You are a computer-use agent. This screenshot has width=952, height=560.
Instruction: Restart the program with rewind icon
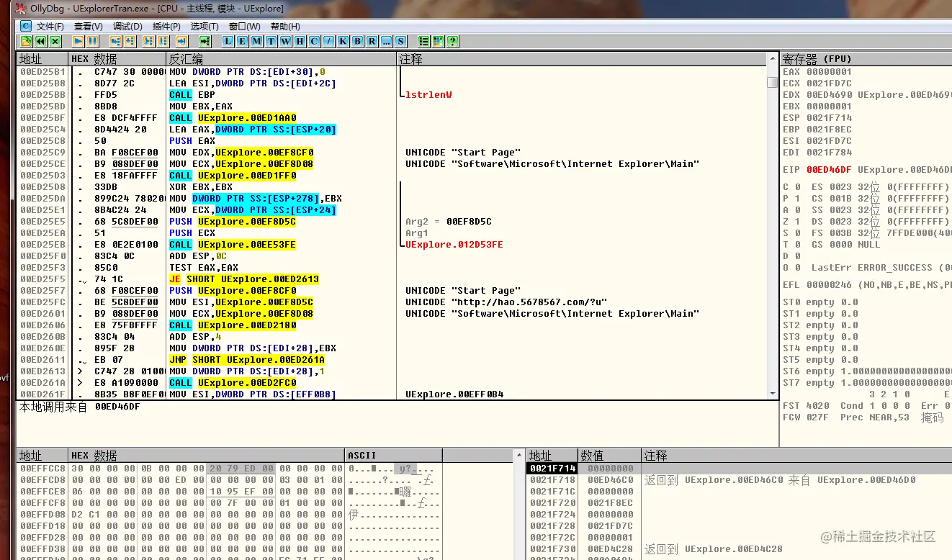pos(40,41)
